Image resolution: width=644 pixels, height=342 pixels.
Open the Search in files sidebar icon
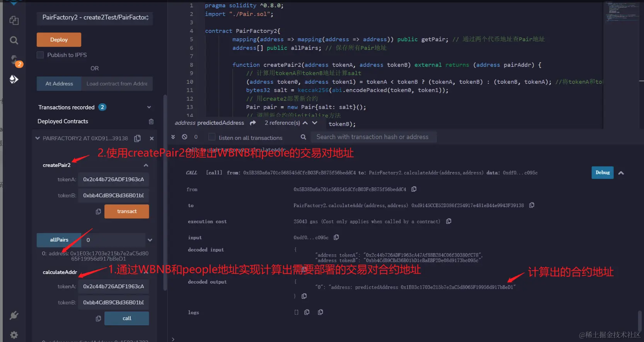click(x=14, y=40)
